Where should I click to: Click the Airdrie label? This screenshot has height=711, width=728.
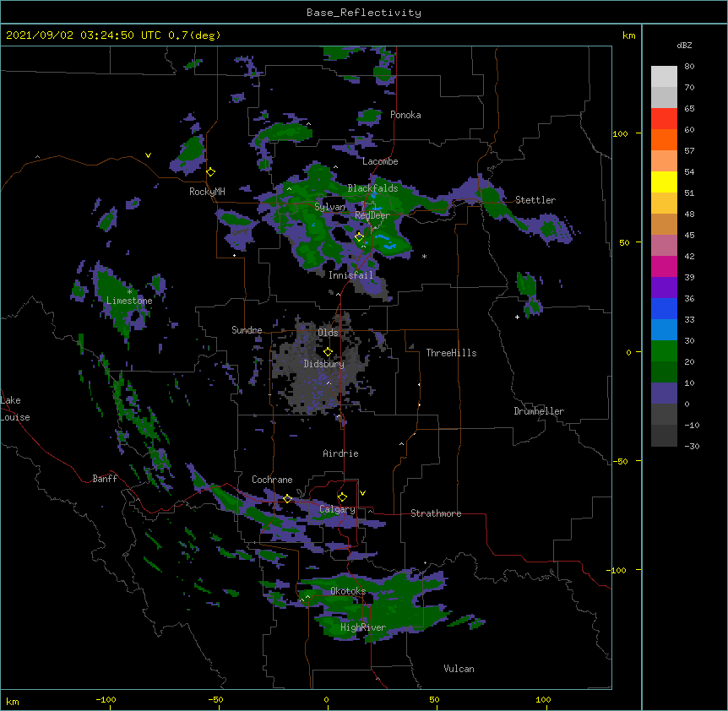[x=340, y=453]
